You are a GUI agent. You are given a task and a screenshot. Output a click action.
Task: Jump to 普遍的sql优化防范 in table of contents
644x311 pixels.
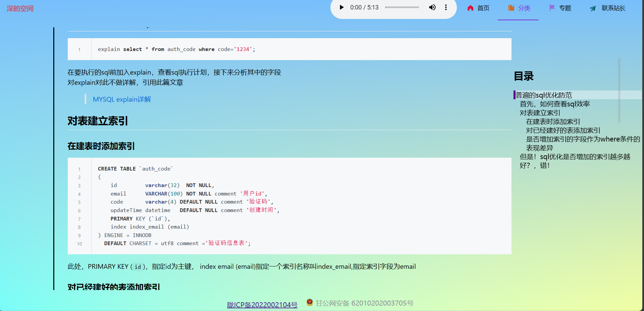coord(544,95)
